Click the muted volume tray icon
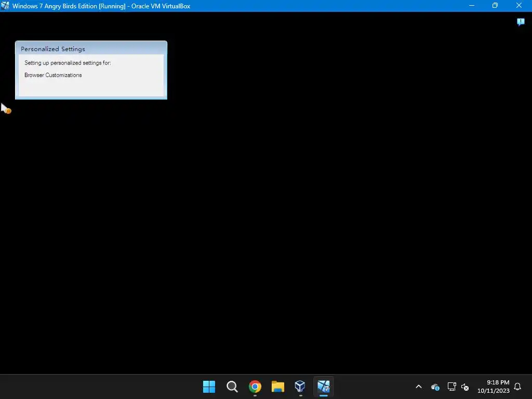Image resolution: width=532 pixels, height=399 pixels. tap(465, 387)
